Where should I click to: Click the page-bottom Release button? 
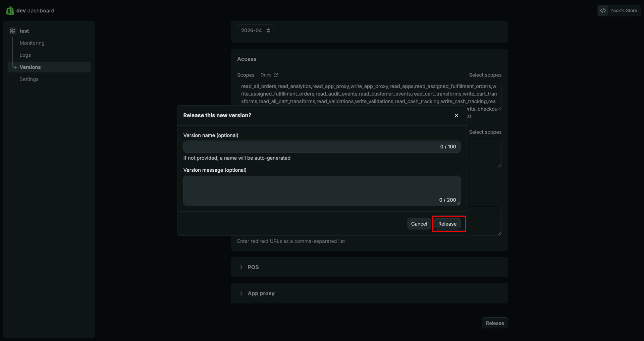pos(495,323)
